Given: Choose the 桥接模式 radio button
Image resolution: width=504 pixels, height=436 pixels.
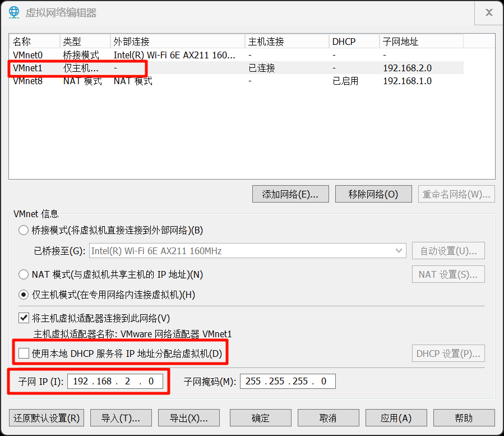Looking at the screenshot, I should [x=24, y=230].
